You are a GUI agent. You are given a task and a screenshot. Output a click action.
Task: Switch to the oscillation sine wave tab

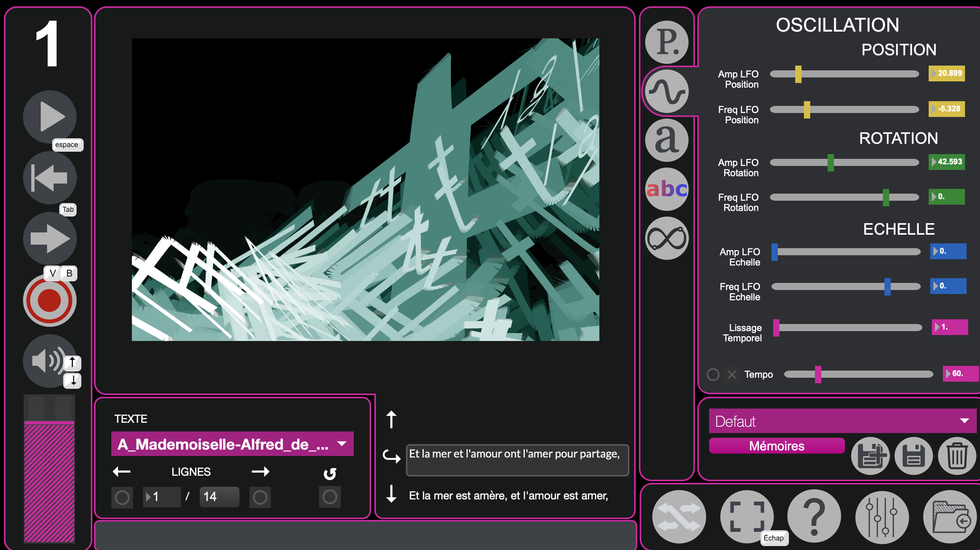pos(667,91)
